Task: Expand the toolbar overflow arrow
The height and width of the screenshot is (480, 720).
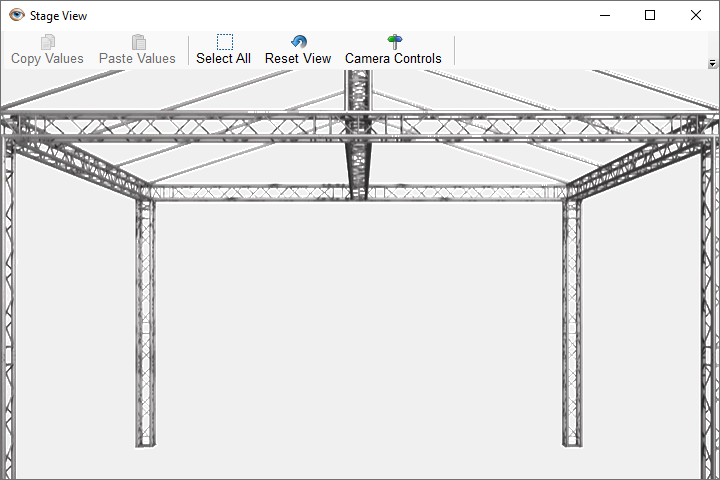Action: click(x=711, y=63)
